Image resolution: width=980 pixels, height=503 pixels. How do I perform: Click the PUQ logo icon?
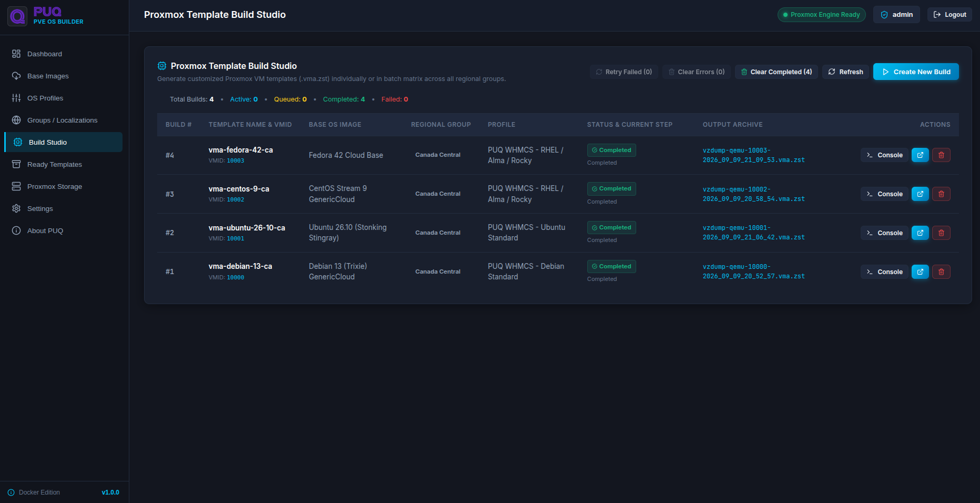point(17,16)
